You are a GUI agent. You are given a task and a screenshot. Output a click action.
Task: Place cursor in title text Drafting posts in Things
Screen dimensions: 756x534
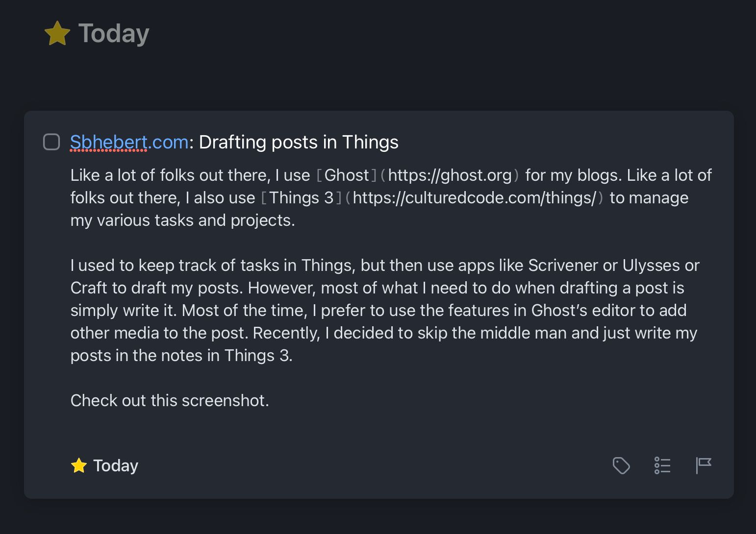pos(299,142)
